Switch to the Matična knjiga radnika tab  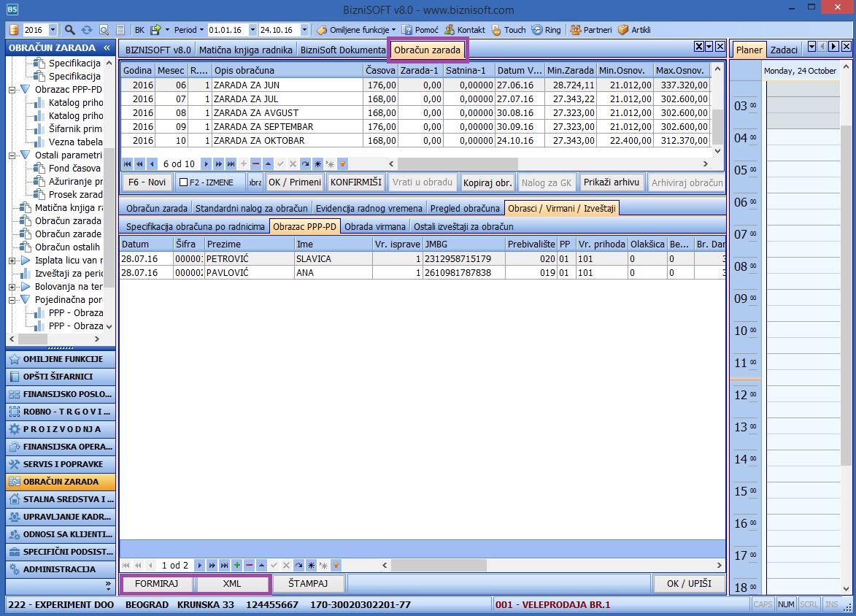point(246,50)
